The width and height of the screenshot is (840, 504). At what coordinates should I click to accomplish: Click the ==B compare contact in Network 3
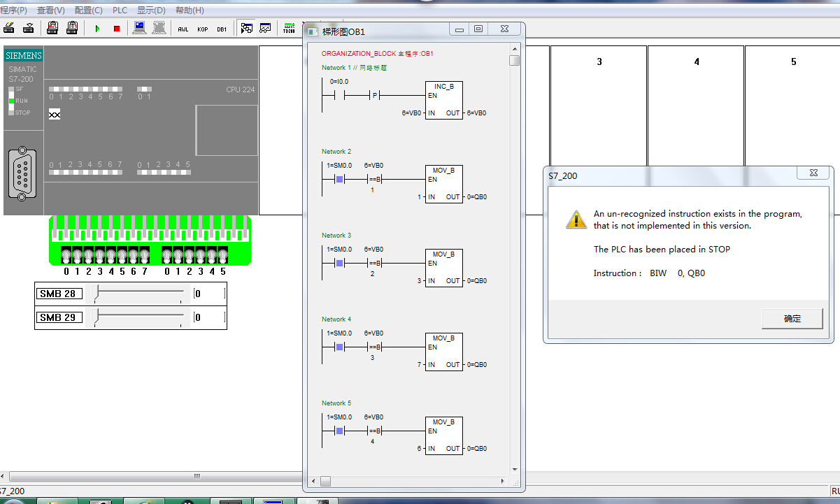click(374, 264)
